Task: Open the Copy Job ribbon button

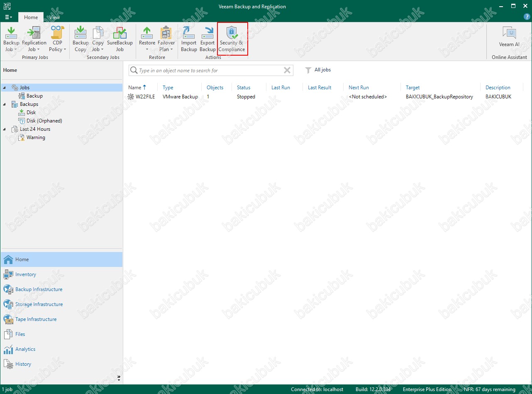Action: (98, 39)
